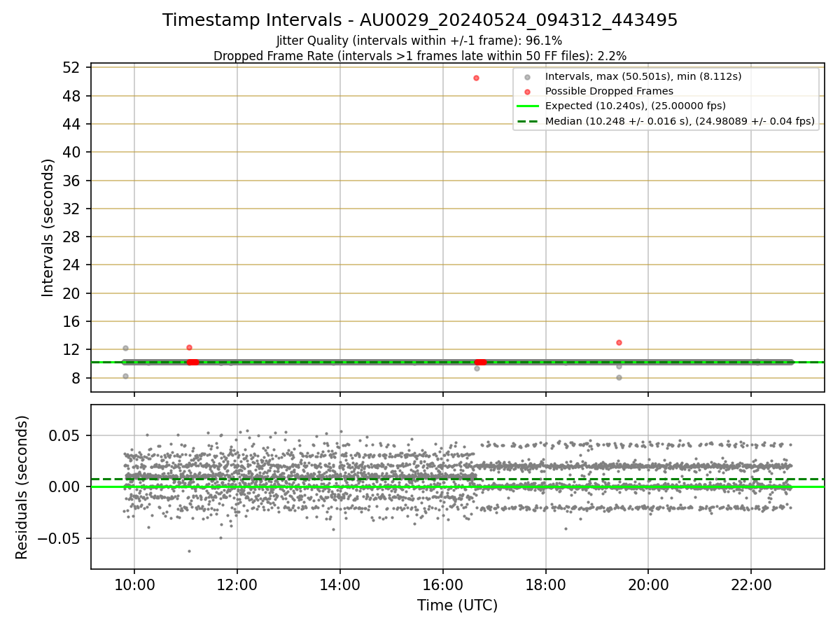Click the 'Residuals (seconds)' y-axis label
Image resolution: width=840 pixels, height=630 pixels.
(22, 487)
